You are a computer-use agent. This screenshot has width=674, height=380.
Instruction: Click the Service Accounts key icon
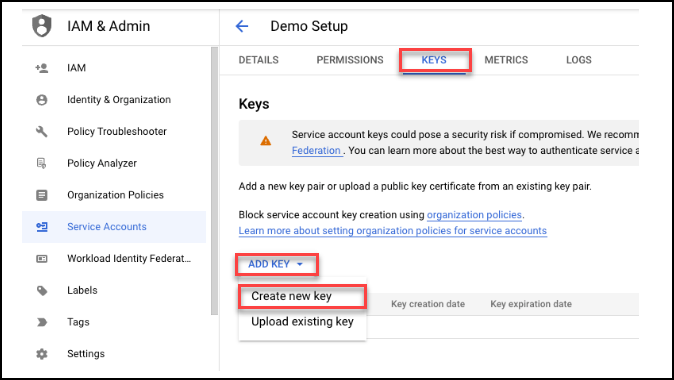pyautogui.click(x=42, y=227)
